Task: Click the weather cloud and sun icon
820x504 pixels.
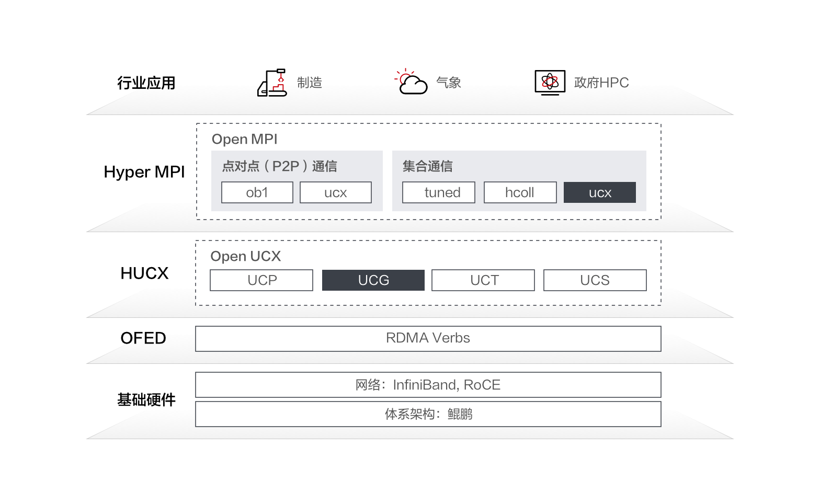Action: 411,82
